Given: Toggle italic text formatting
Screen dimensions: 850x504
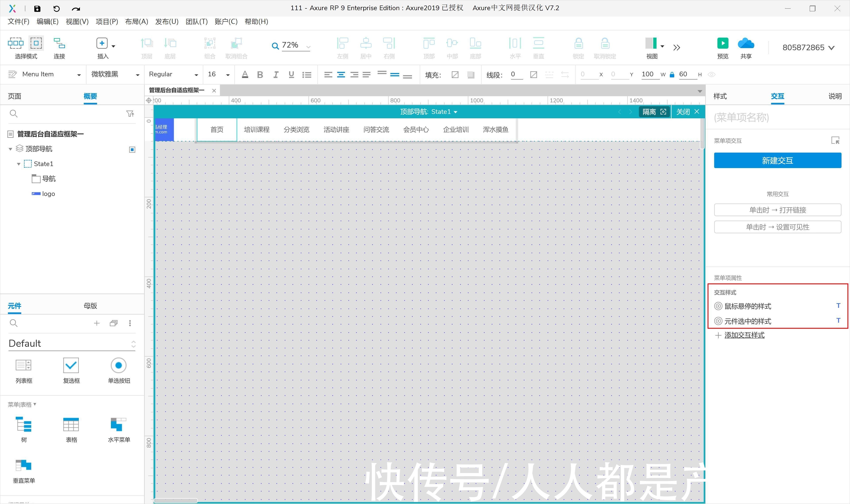Looking at the screenshot, I should (x=276, y=75).
